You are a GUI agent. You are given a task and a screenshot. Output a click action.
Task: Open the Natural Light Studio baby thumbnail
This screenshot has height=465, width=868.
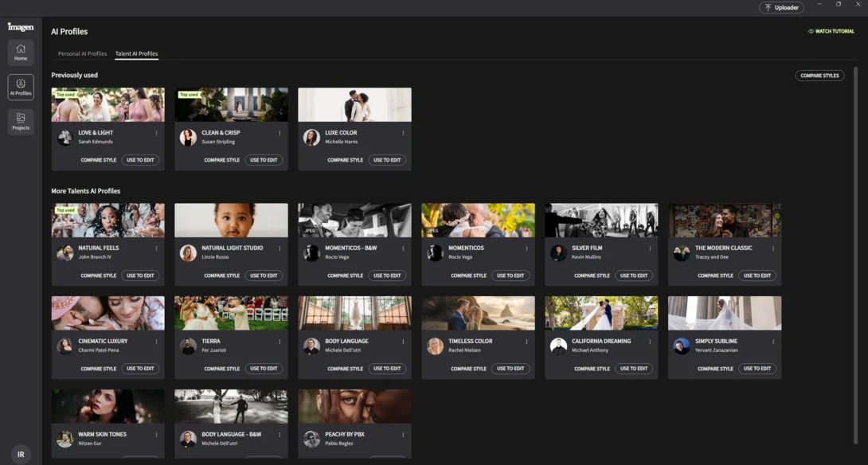[x=232, y=221]
